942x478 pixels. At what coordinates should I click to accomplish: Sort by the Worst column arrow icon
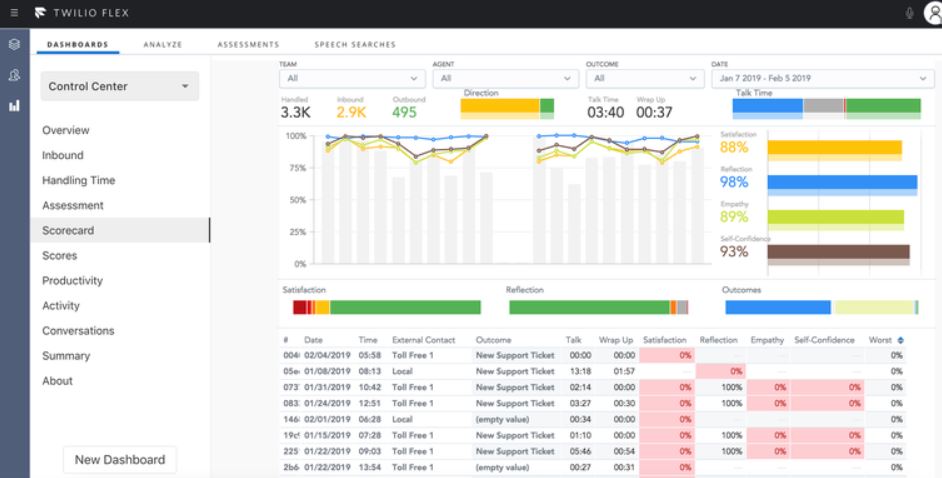(901, 340)
